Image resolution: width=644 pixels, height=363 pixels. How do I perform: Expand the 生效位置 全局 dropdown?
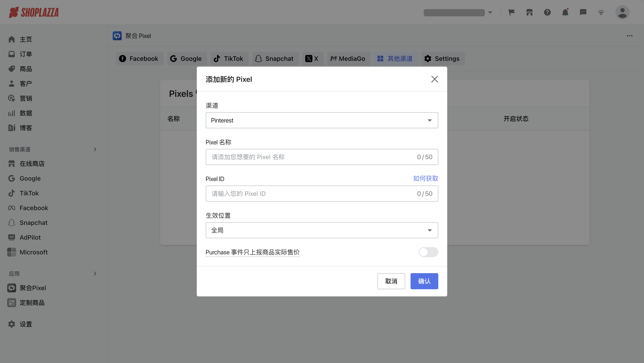coord(322,230)
